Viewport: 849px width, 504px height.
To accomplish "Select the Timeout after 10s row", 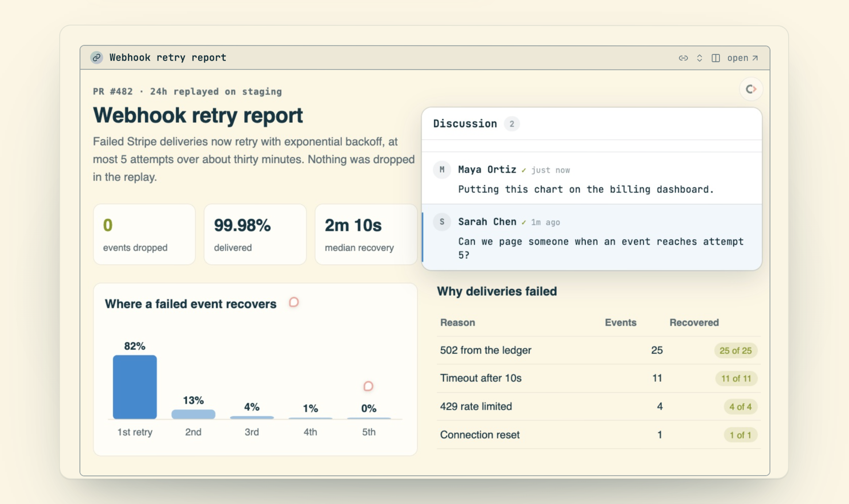I will 598,378.
